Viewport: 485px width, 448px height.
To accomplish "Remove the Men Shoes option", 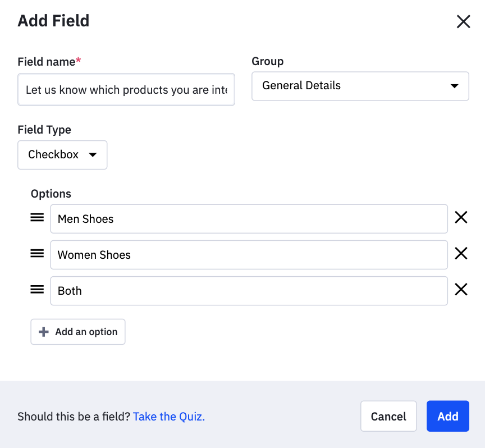I will 461,217.
